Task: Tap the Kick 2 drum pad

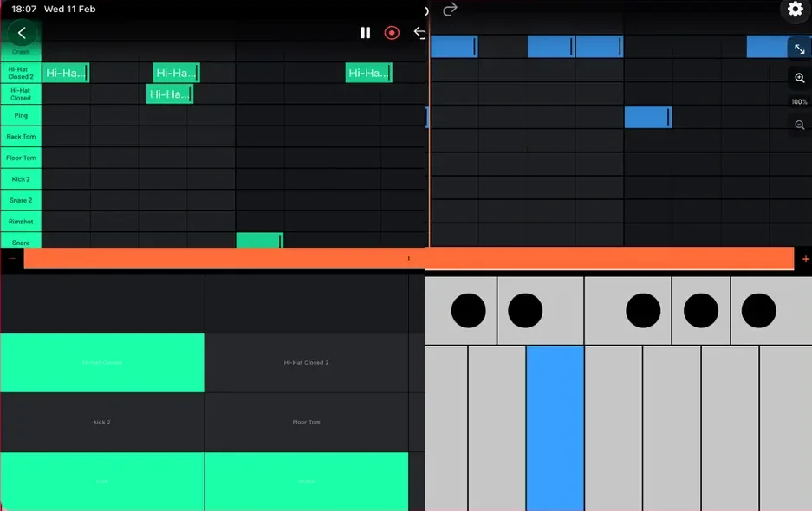Action: pos(102,422)
